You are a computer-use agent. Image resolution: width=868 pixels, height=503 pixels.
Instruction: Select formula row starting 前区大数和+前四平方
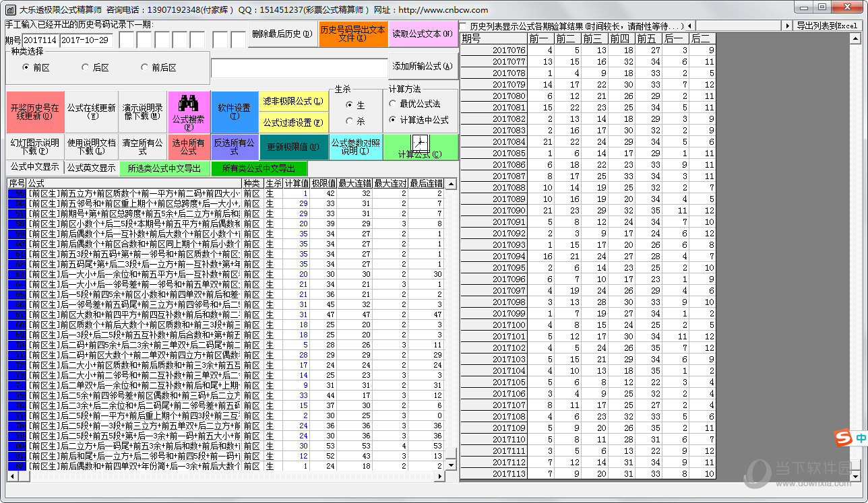pyautogui.click(x=226, y=315)
